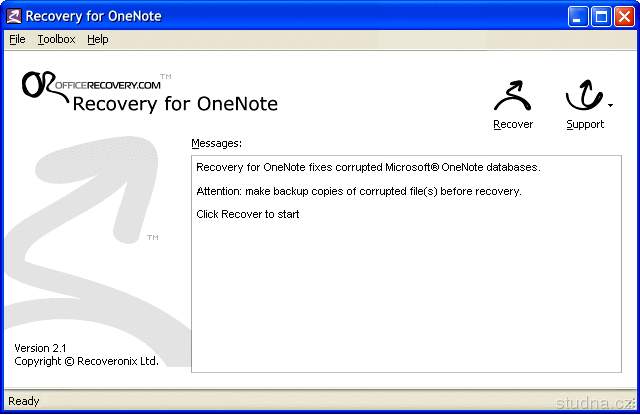Click inside the Messages text box
The height and width of the screenshot is (415, 640).
pyautogui.click(x=406, y=264)
